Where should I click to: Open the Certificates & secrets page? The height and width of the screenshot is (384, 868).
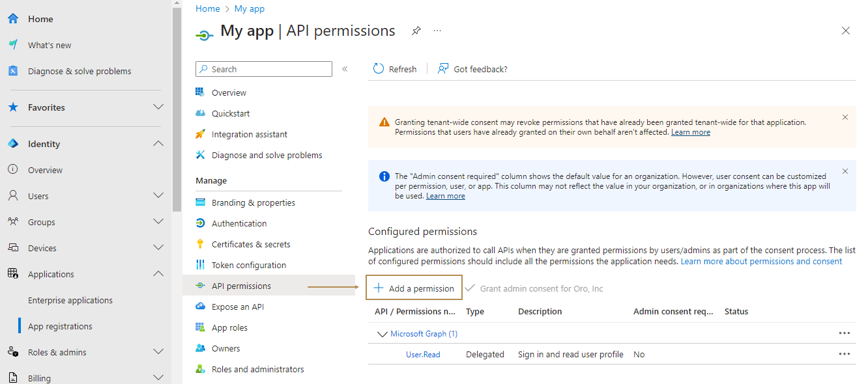pyautogui.click(x=250, y=244)
